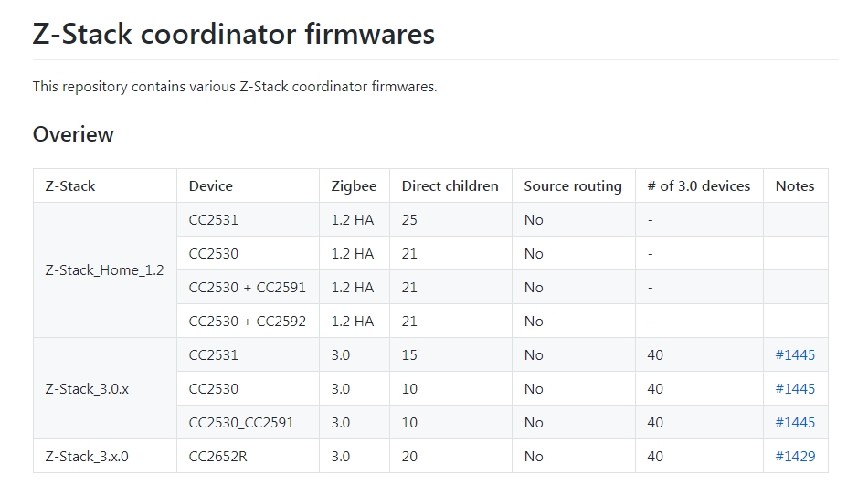Select the CC2652R device cell
The width and height of the screenshot is (868, 496).
(x=218, y=456)
